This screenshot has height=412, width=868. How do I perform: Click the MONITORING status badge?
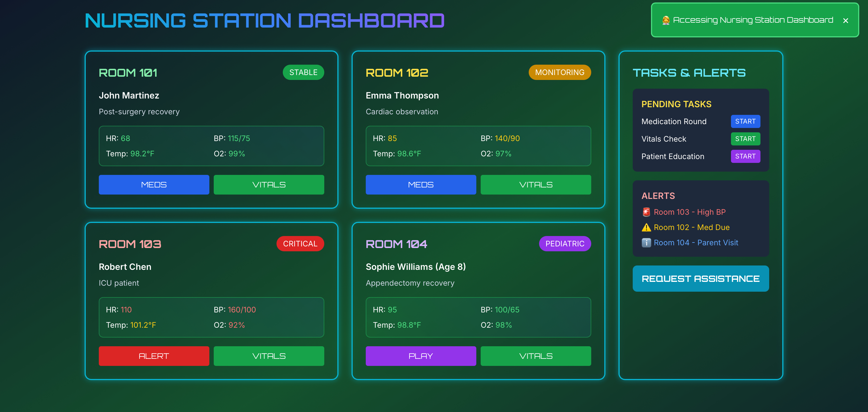(x=559, y=72)
